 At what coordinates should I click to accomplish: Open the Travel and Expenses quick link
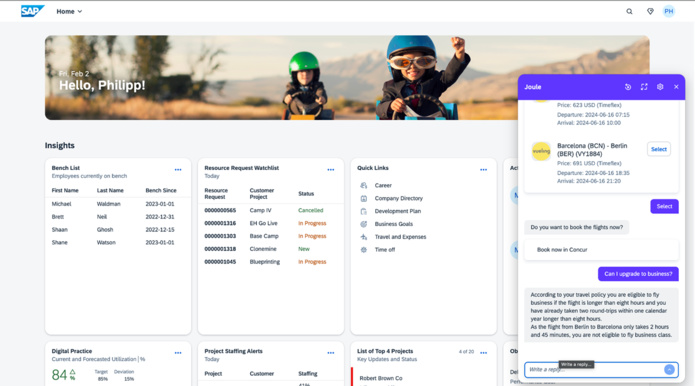coord(400,237)
